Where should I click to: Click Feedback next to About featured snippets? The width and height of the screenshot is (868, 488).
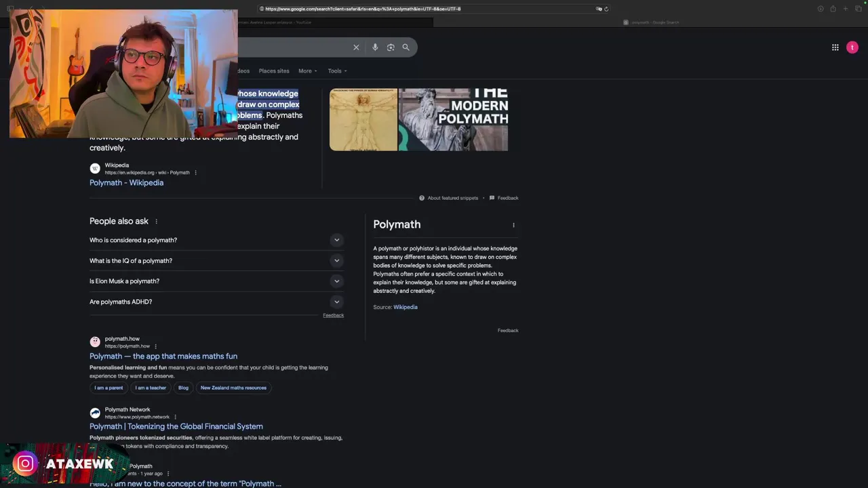coord(508,198)
